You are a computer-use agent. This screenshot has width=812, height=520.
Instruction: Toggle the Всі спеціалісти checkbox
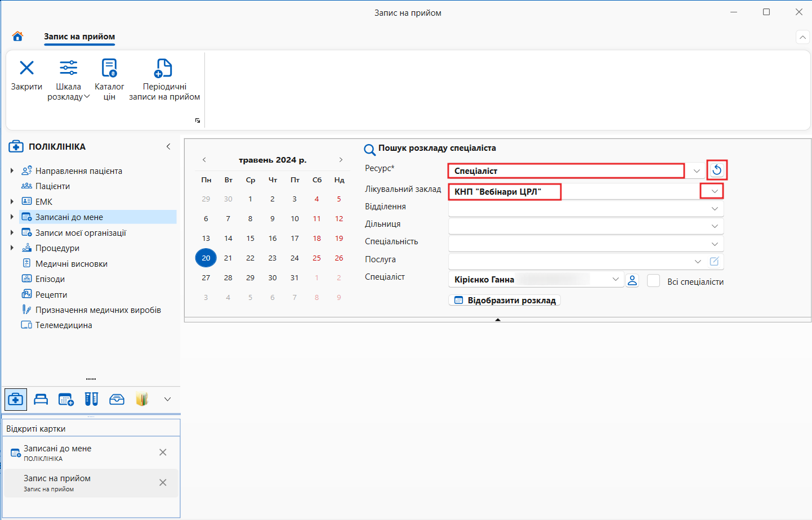click(653, 280)
